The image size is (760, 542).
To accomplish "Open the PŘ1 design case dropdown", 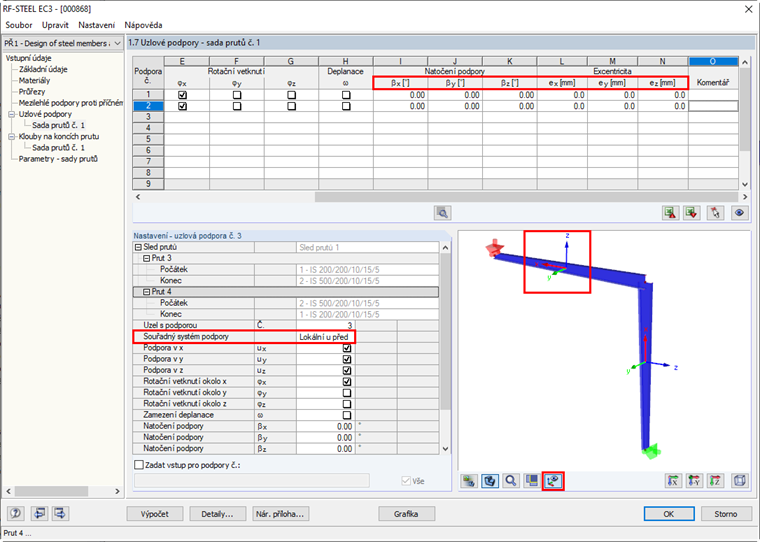I will point(117,43).
